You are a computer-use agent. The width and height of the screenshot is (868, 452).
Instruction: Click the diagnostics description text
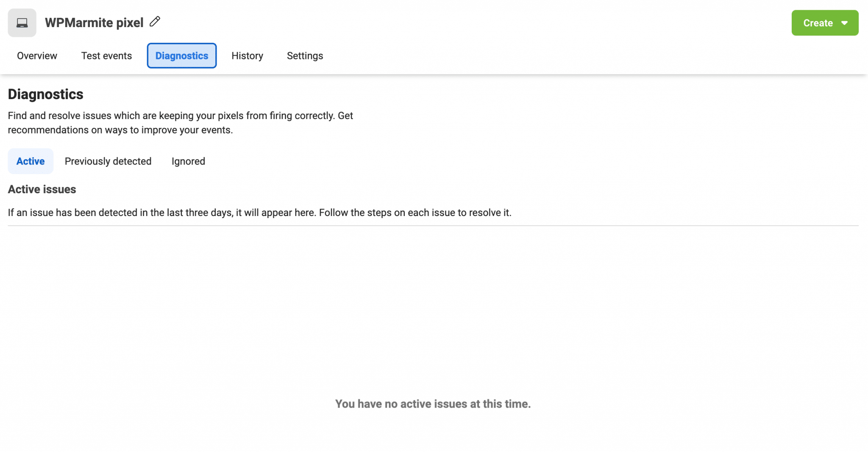[180, 122]
